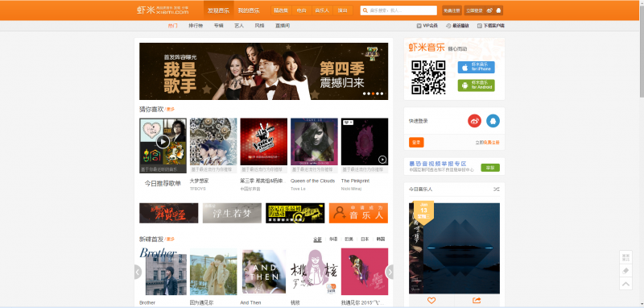Open the Tove Lo artist link
The width and height of the screenshot is (644, 308).
pos(298,189)
